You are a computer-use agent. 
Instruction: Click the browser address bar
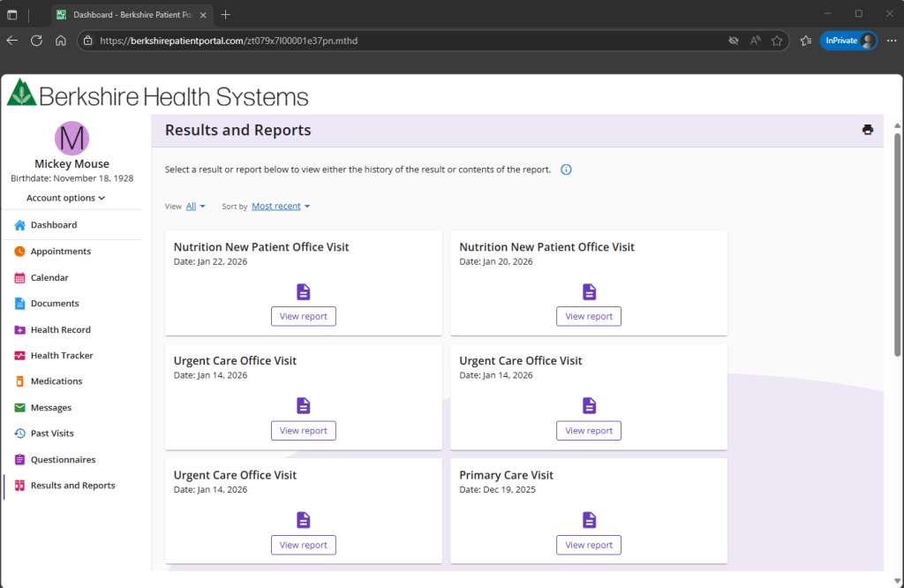click(x=397, y=41)
